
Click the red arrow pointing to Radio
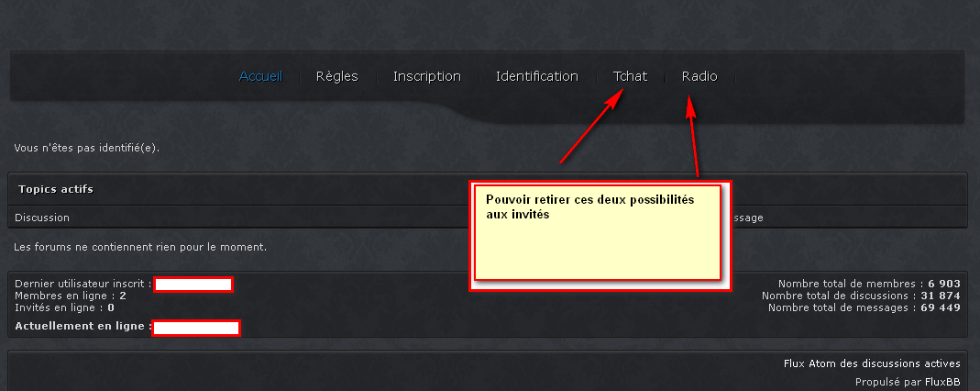693,135
